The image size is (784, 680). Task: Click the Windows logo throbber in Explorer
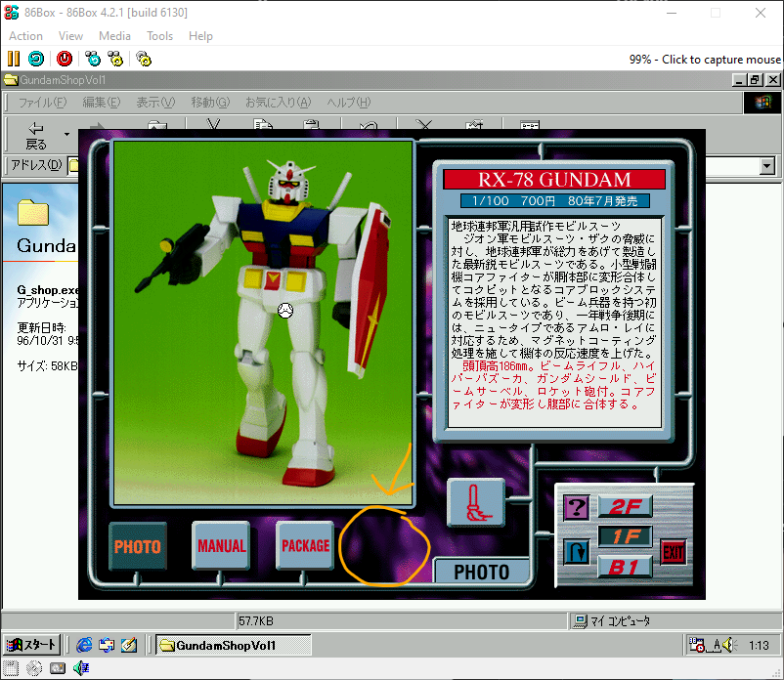coord(762,103)
